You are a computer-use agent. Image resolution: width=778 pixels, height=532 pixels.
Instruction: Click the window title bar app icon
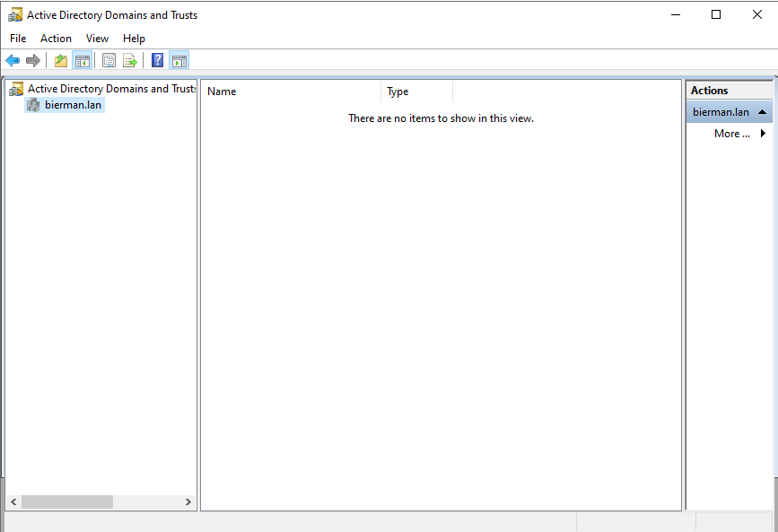point(15,15)
